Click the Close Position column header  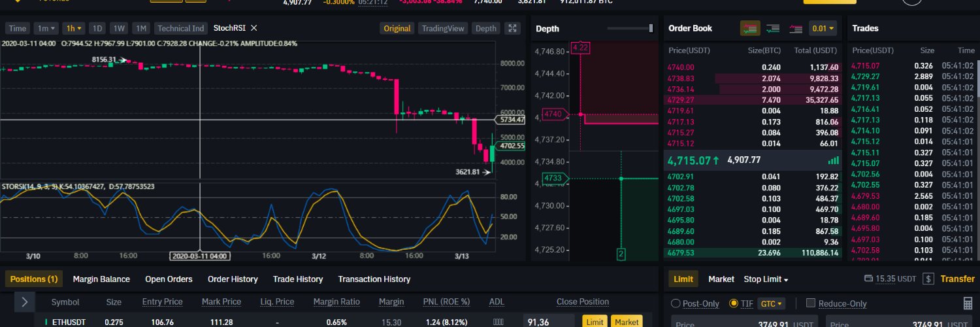[x=583, y=302]
